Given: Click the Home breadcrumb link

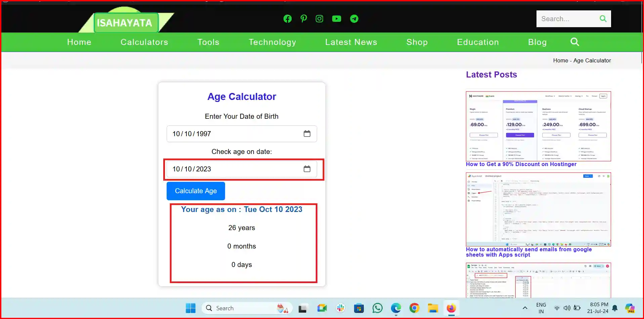Looking at the screenshot, I should tap(561, 60).
